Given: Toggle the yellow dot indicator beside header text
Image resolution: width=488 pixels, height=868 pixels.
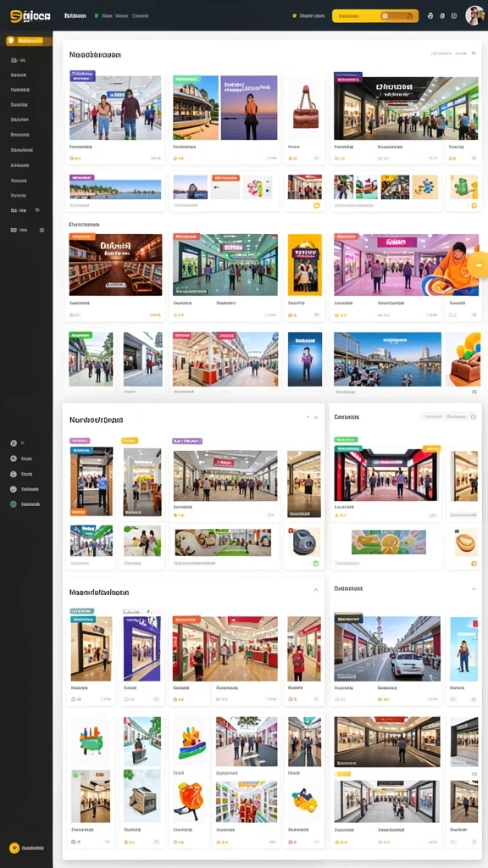Looking at the screenshot, I should 294,16.
